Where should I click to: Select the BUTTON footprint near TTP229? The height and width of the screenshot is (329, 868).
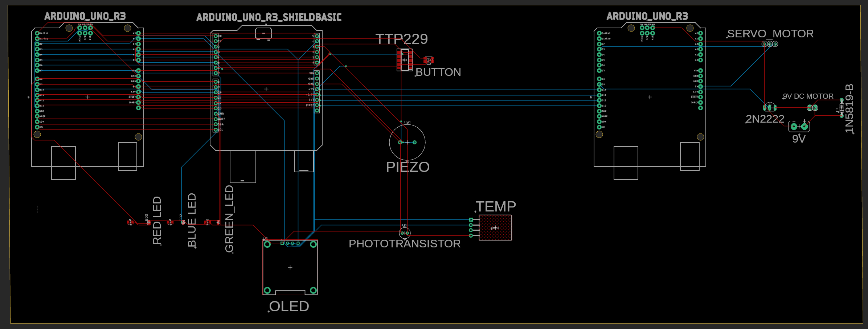pyautogui.click(x=428, y=60)
